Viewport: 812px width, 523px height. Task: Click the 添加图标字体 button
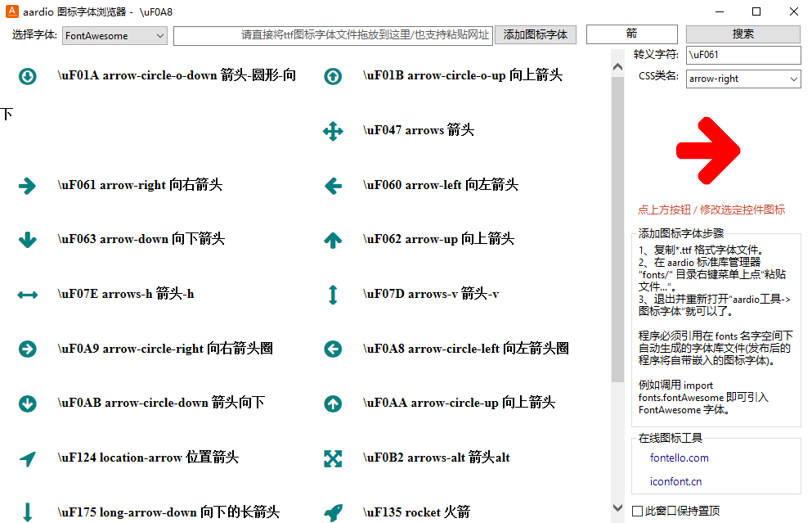[536, 34]
